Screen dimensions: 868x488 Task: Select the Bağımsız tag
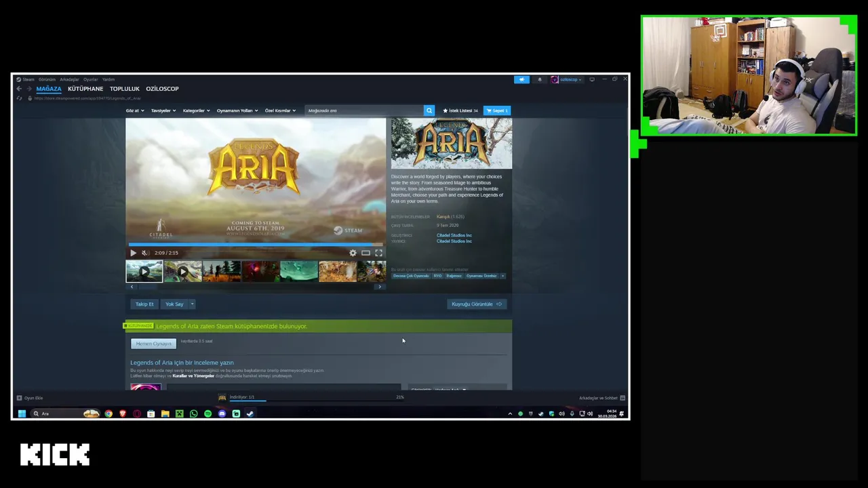pyautogui.click(x=454, y=276)
